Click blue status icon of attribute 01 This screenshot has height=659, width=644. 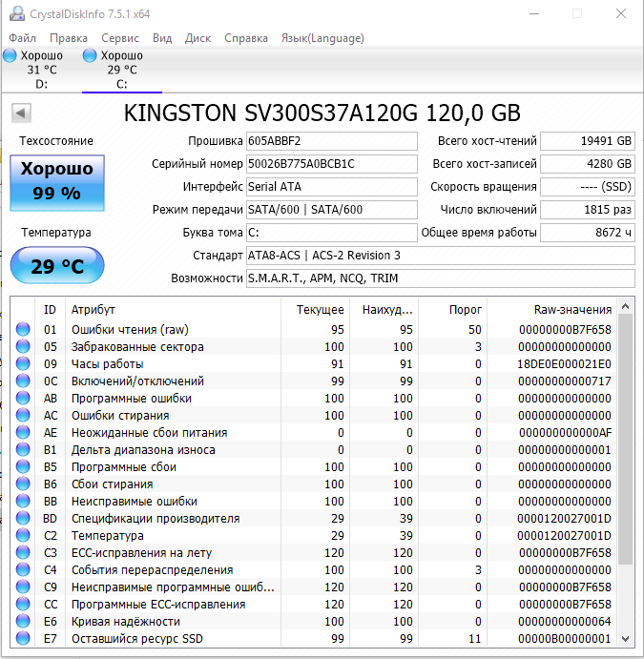coord(23,329)
